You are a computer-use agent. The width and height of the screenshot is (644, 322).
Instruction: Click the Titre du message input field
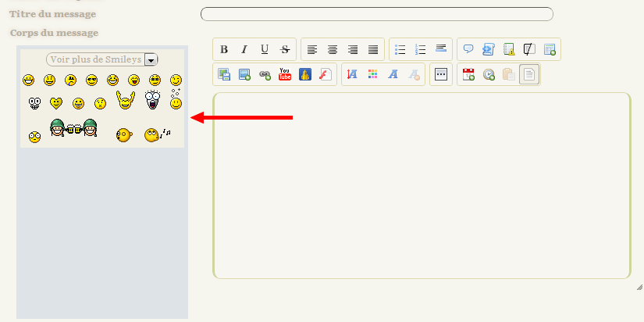pos(376,14)
